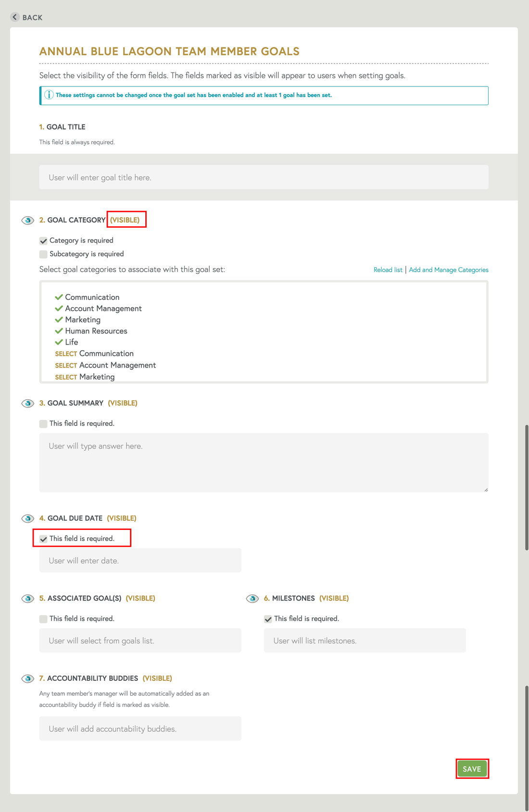The image size is (529, 812).
Task: Click select from goals list field
Action: [x=140, y=640]
